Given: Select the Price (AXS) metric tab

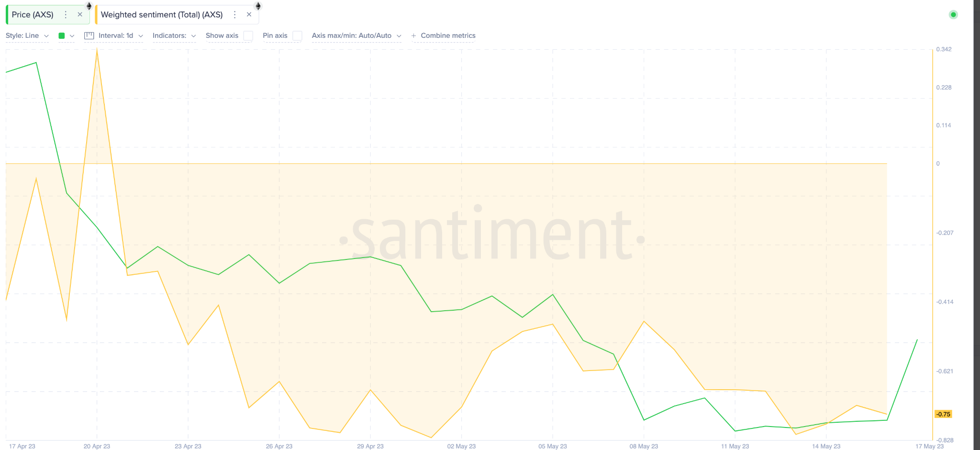Looking at the screenshot, I should (x=33, y=15).
